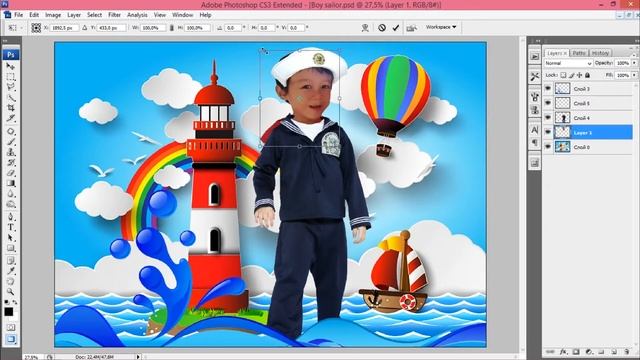
Task: Select the Eyedropper tool
Action: (x=11, y=271)
